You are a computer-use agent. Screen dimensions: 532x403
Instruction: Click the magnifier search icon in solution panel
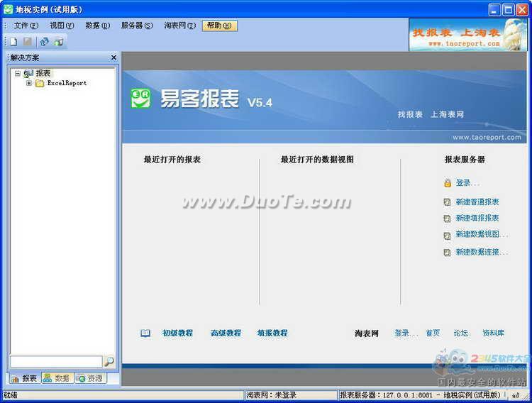[x=109, y=362]
